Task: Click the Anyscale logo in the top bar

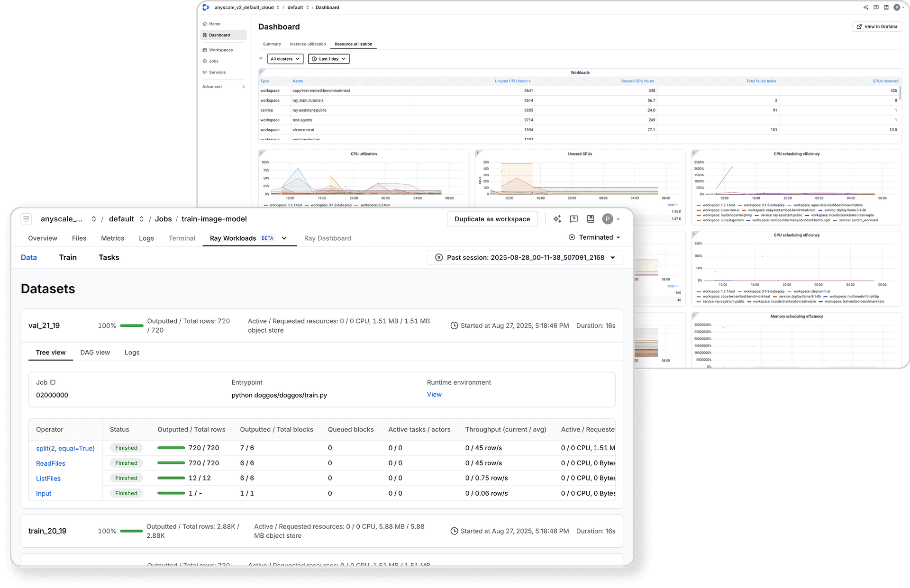Action: tap(206, 8)
